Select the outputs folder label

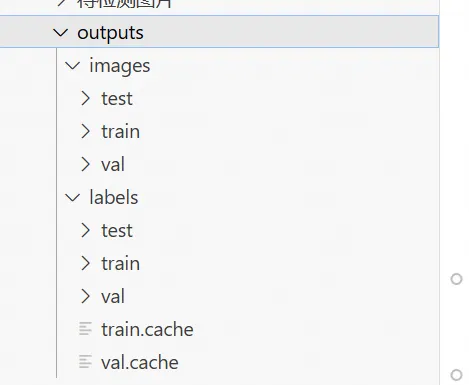[x=110, y=33]
